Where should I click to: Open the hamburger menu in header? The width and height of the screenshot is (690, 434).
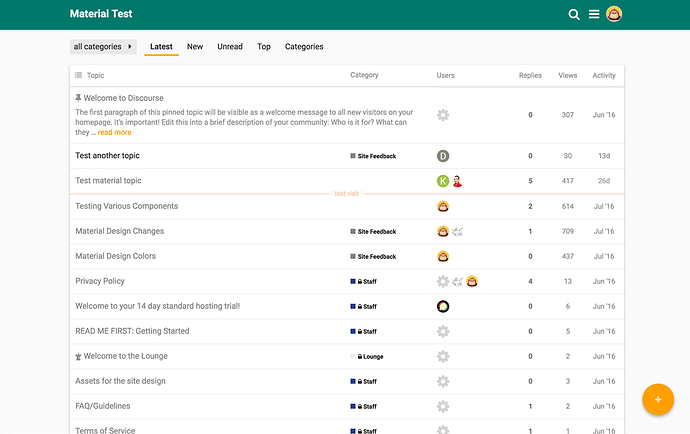[594, 14]
